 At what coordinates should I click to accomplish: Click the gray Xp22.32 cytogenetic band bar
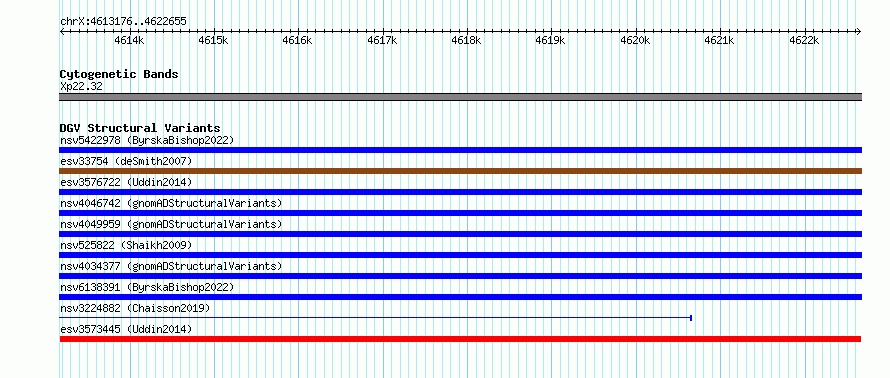point(460,97)
